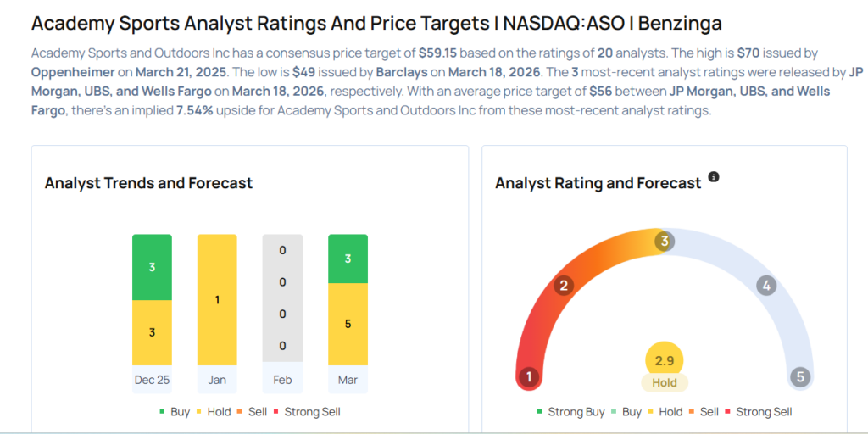Viewport: 868px width, 434px height.
Task: Click the Hold rating badge under 2.9
Action: coord(665,382)
